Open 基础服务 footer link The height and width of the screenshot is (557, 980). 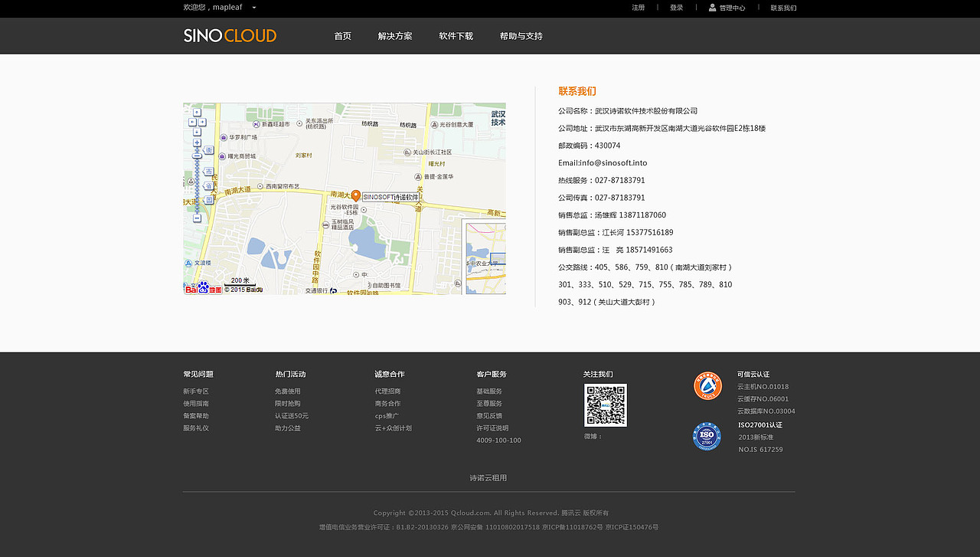click(489, 392)
